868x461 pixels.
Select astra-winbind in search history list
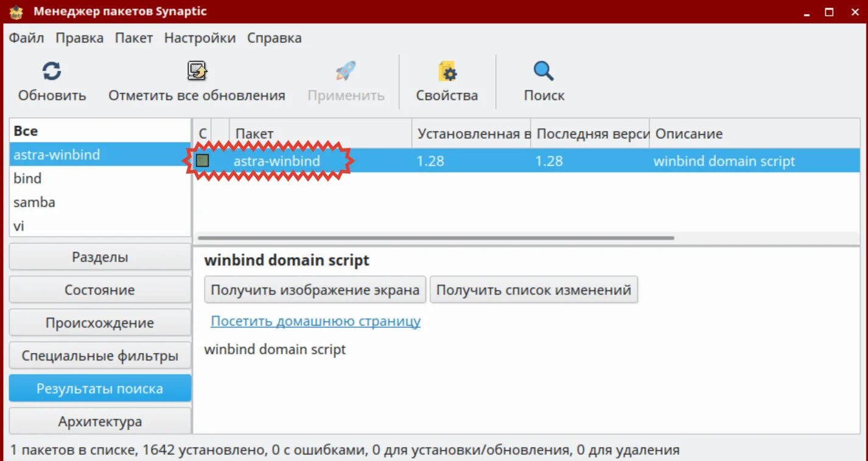click(100, 155)
